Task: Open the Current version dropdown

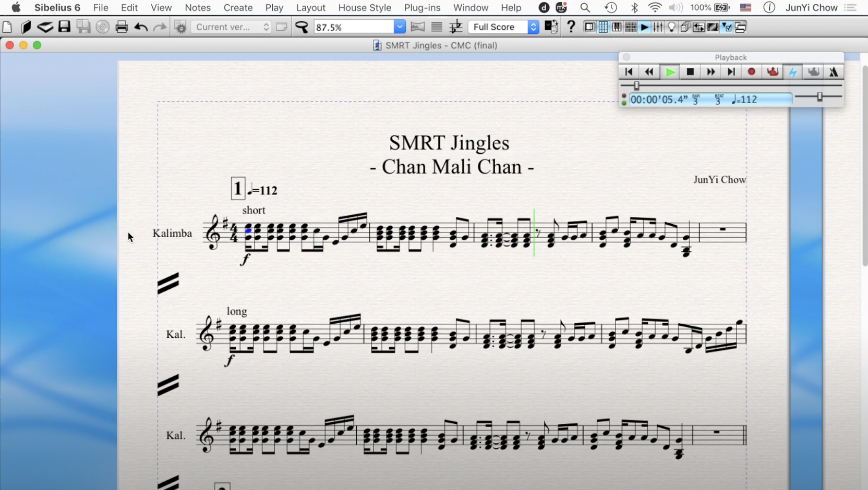Action: 231,27
